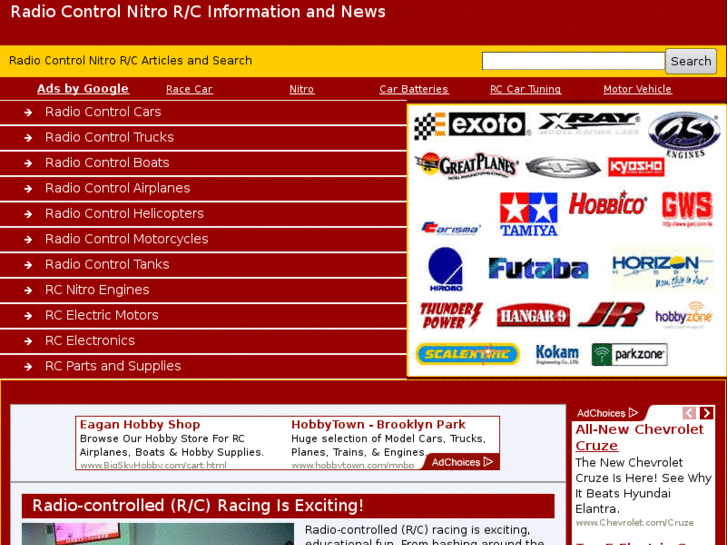The height and width of the screenshot is (545, 727).
Task: Click AdChoices label in the banner ad
Action: point(462,462)
